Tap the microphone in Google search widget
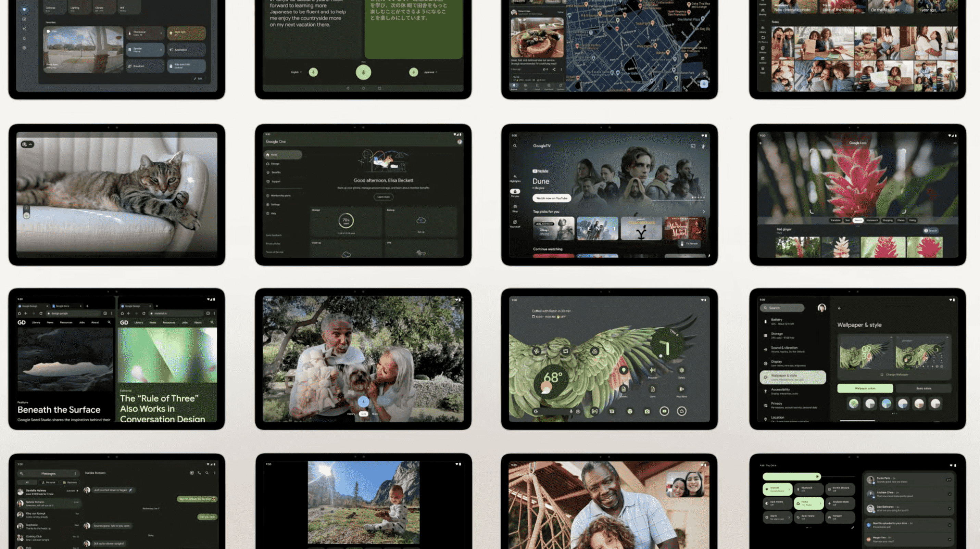Screen dimensions: 980x549 click(x=571, y=411)
